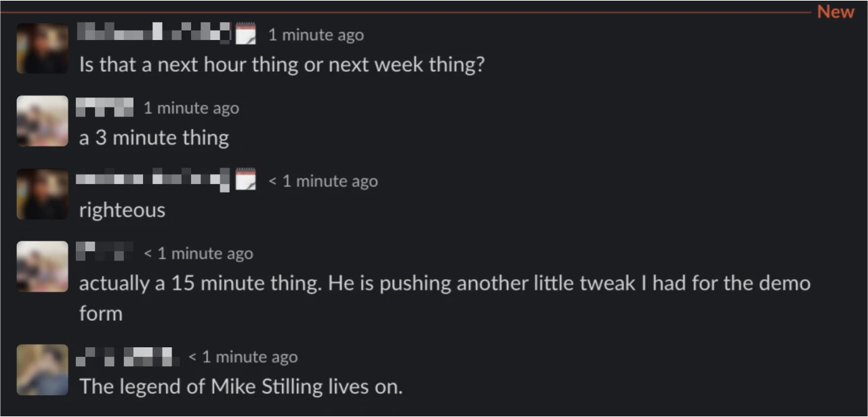Open avatar next to 'a 3 minute thing'

coord(42,121)
